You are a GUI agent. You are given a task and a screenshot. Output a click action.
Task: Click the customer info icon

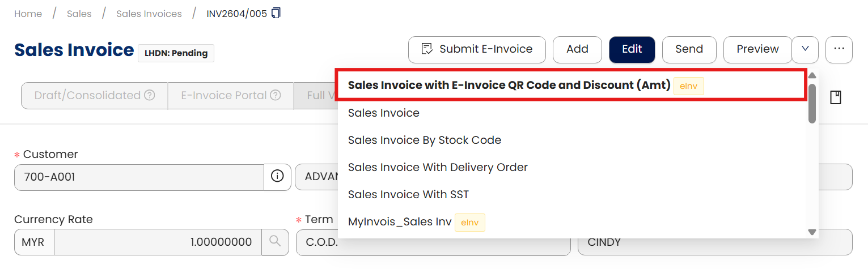[277, 177]
